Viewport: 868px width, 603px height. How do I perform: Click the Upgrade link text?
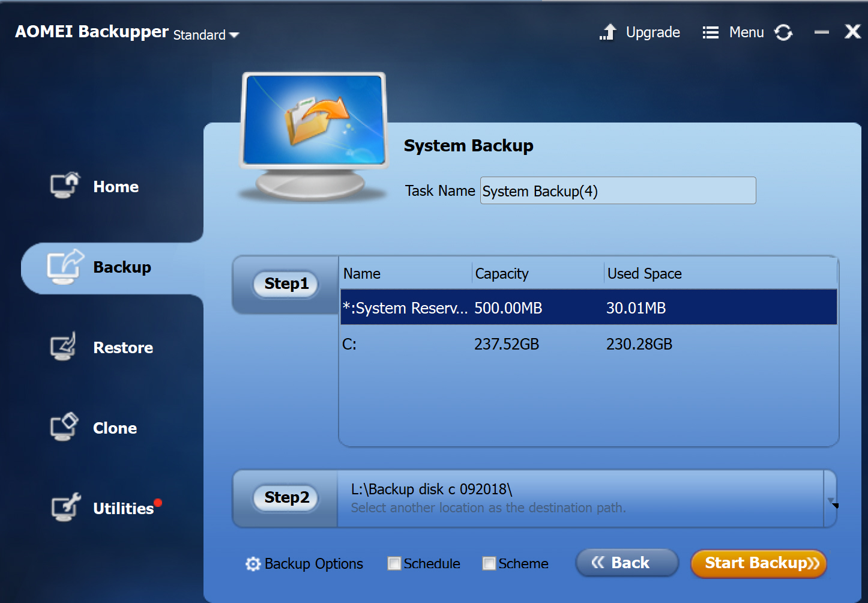(x=653, y=32)
